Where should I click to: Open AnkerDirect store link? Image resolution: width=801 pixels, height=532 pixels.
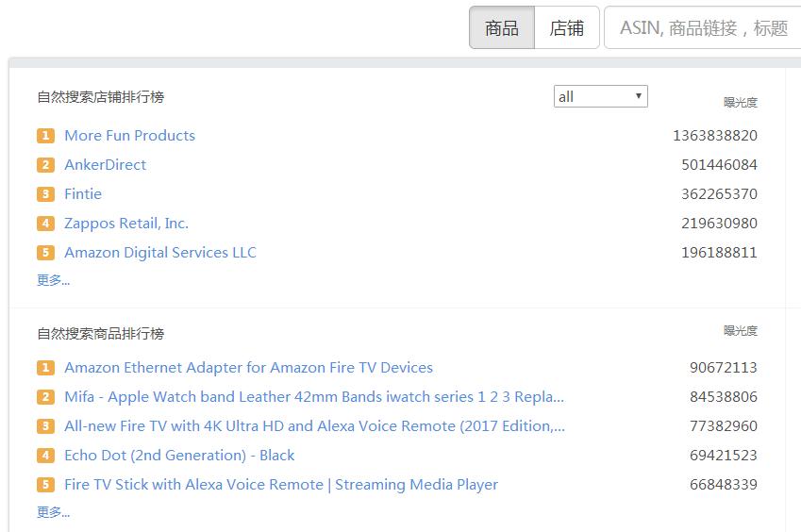tap(105, 165)
